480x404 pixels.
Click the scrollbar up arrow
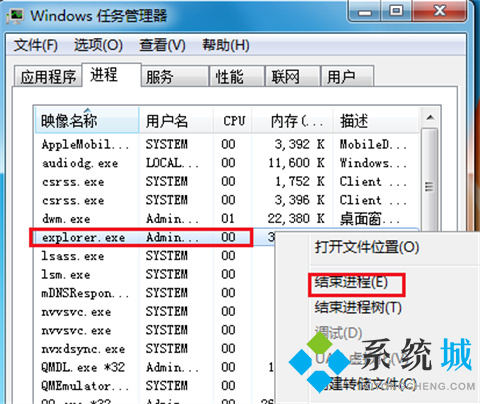(430, 118)
